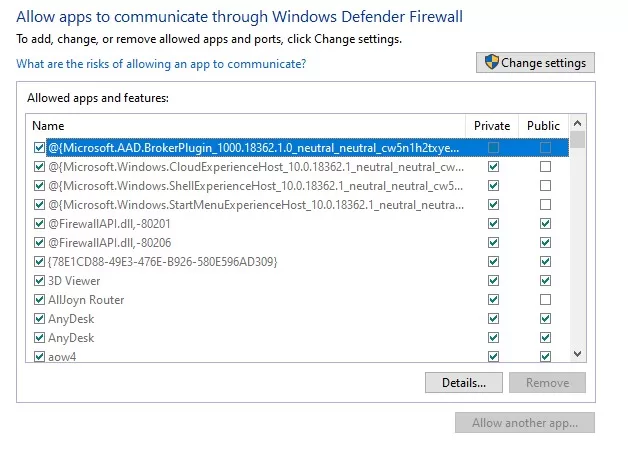Toggle the Private checkbox for Microsoft.AAD.BrokerPlugin
Image resolution: width=628 pixels, height=457 pixels.
pyautogui.click(x=493, y=147)
